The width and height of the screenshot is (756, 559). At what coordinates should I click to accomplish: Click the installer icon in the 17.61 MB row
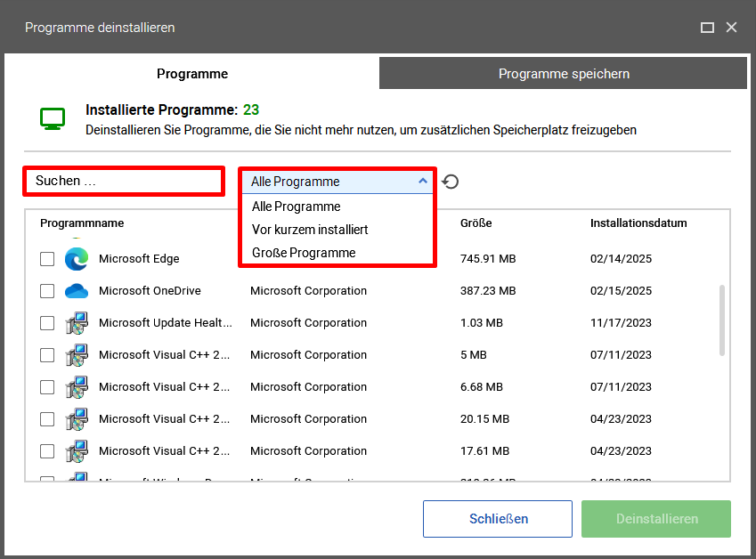pos(77,451)
